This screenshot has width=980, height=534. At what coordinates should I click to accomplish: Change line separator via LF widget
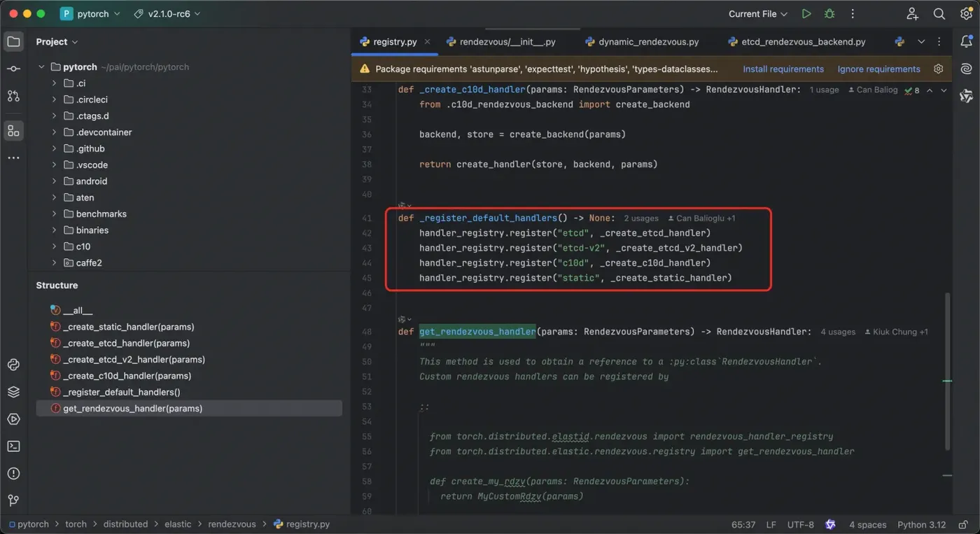coord(771,524)
